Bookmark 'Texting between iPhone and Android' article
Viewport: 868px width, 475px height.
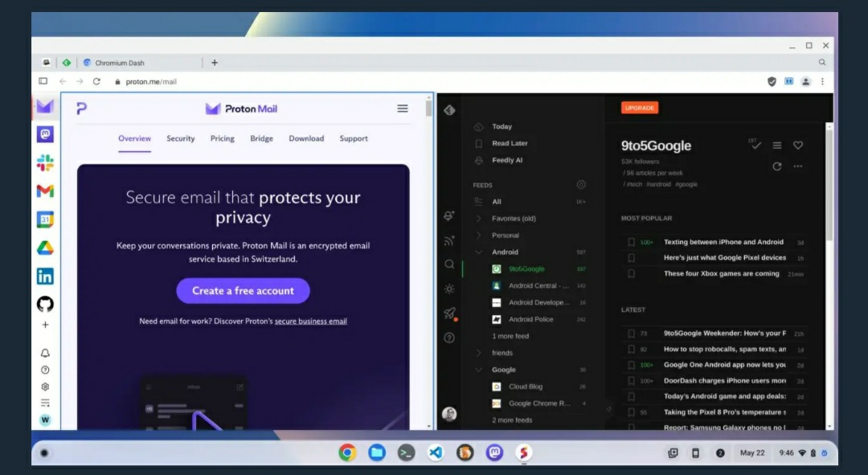pos(631,242)
